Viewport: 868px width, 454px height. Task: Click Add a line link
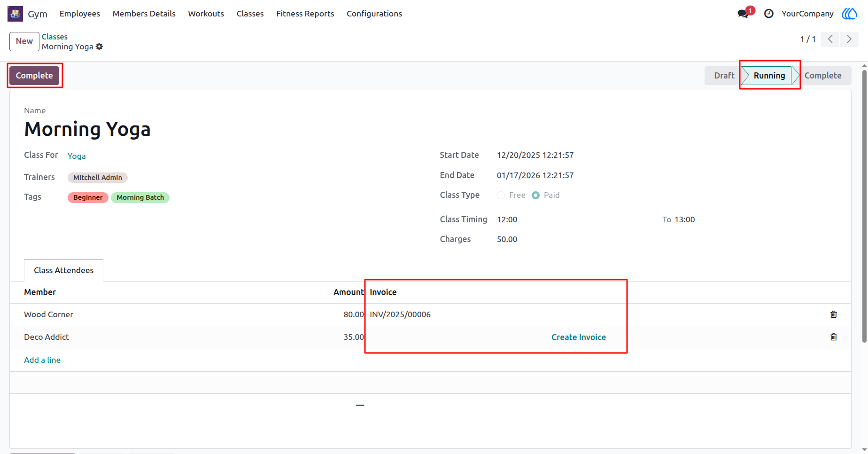tap(42, 360)
